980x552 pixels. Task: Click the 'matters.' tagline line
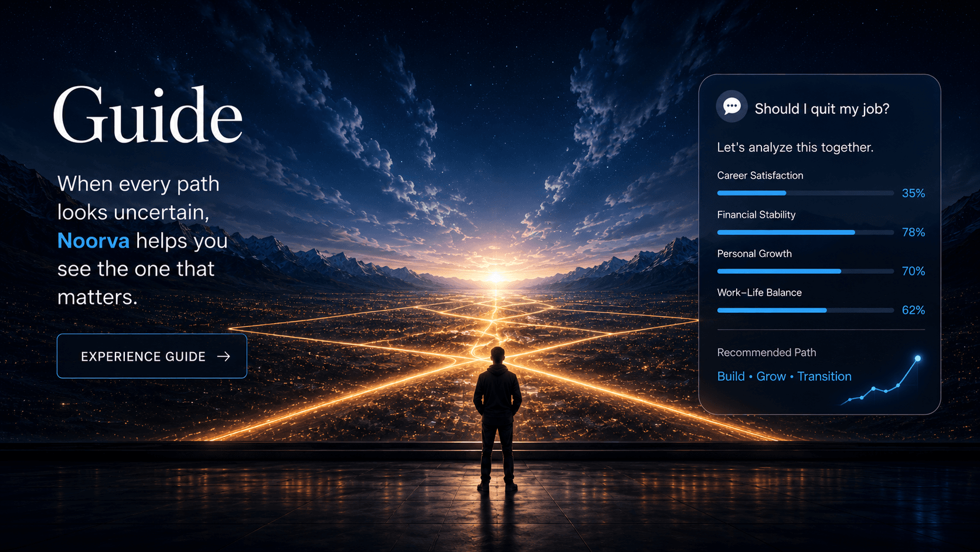click(x=97, y=297)
